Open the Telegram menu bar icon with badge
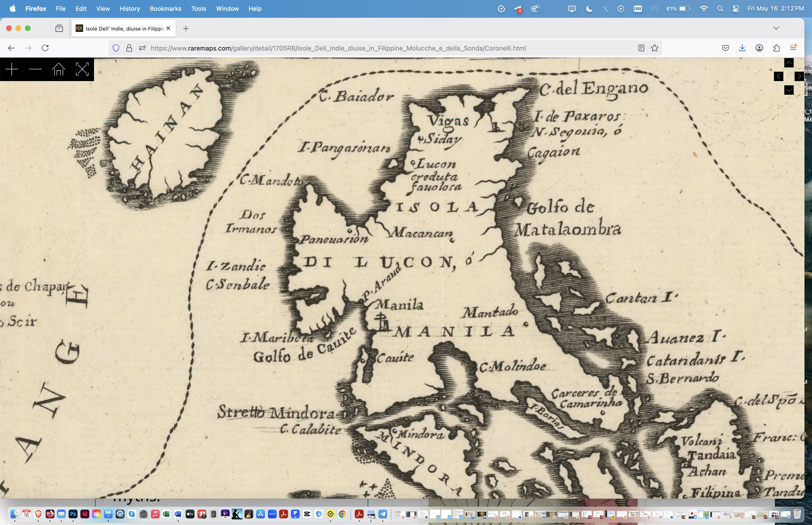 coord(518,9)
